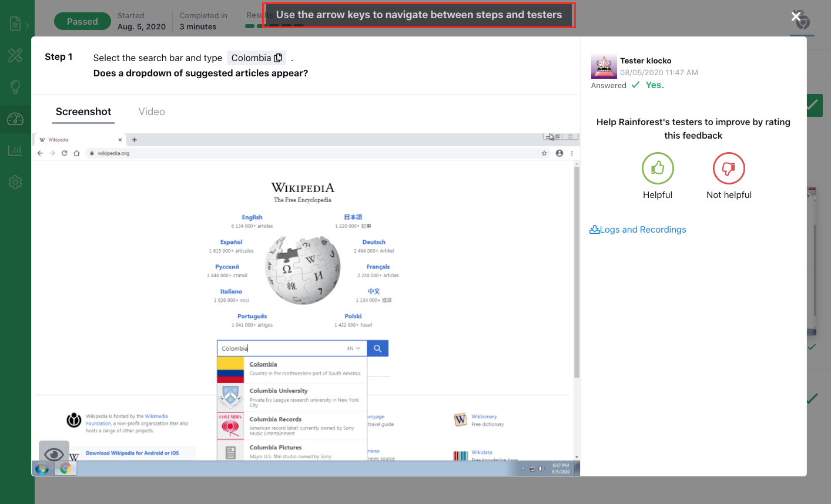Open a new browser tab with plus
The height and width of the screenshot is (504, 831).
point(135,140)
